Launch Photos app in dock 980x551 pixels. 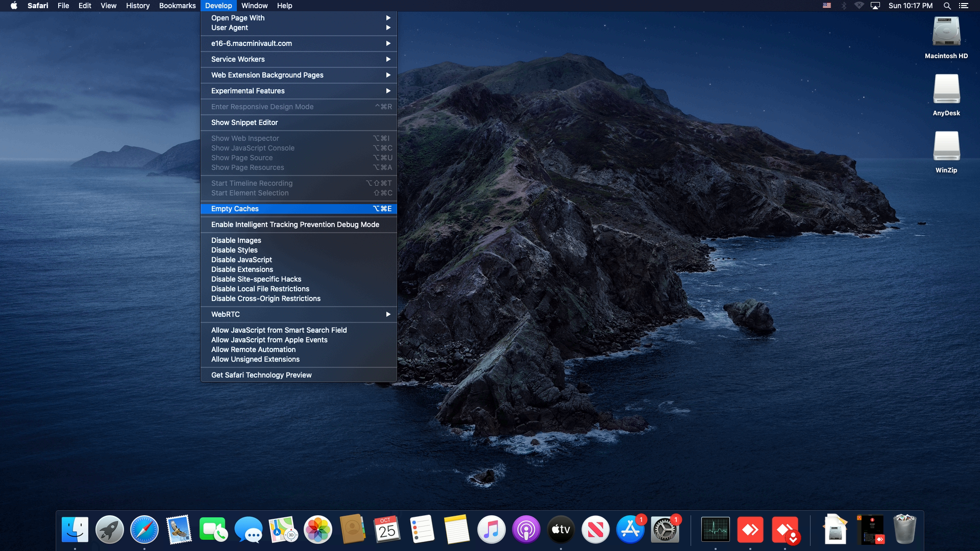click(x=317, y=530)
